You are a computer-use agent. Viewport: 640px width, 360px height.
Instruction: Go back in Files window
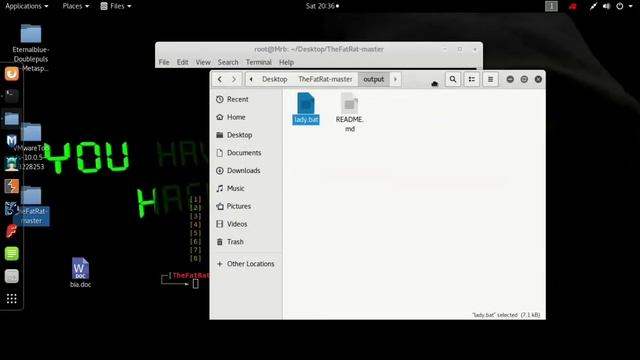pyautogui.click(x=220, y=79)
